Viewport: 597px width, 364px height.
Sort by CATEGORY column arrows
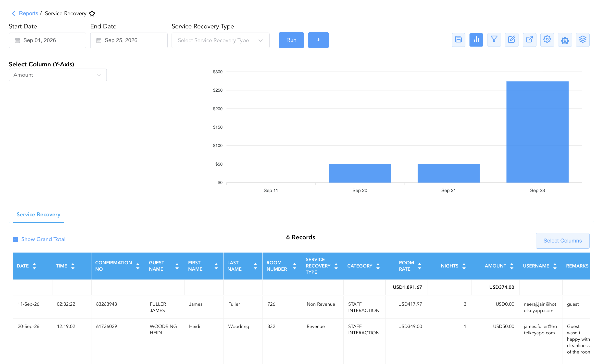pyautogui.click(x=378, y=266)
